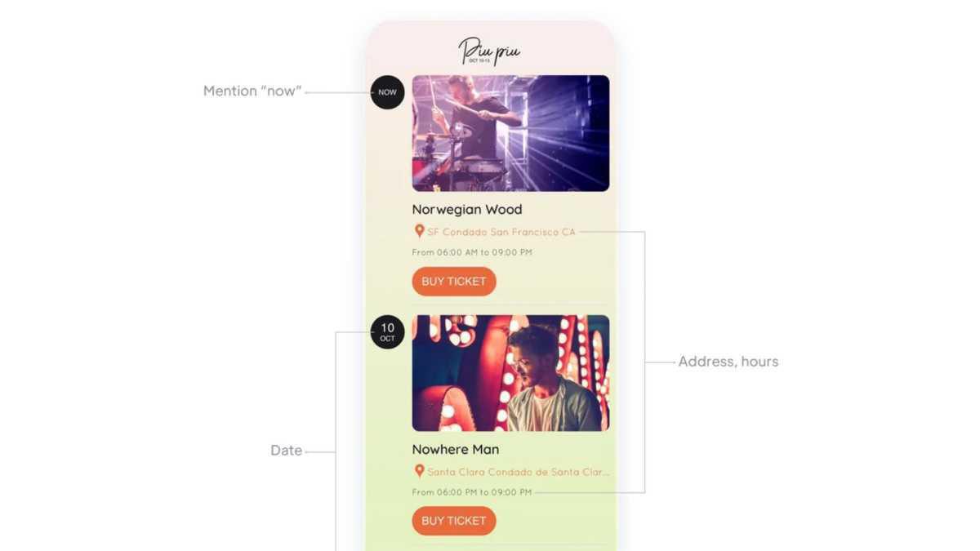This screenshot has width=980, height=551.
Task: Click the black NOW badge
Action: [x=387, y=92]
